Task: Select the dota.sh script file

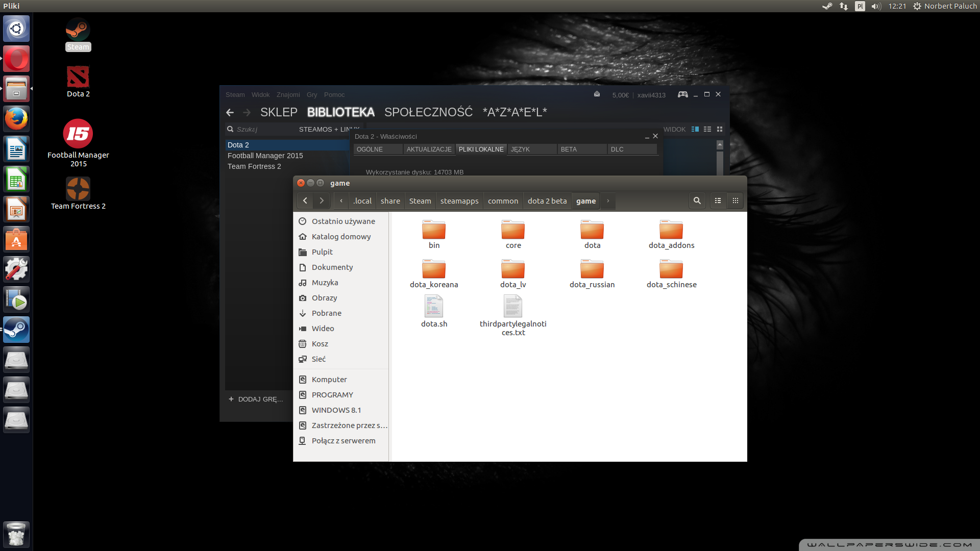Action: [x=434, y=311]
